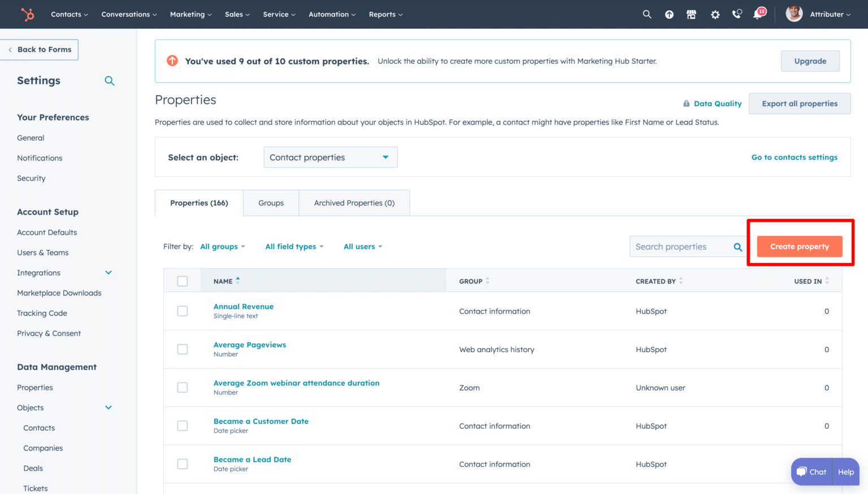The width and height of the screenshot is (868, 494).
Task: Click the HubSpot sprocket logo
Action: [27, 14]
